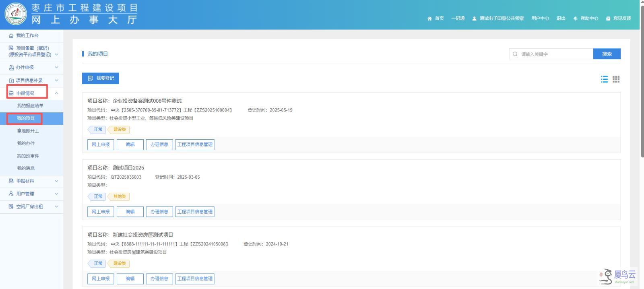Click the blue 搜索 button
The height and width of the screenshot is (289, 644).
pyautogui.click(x=607, y=54)
